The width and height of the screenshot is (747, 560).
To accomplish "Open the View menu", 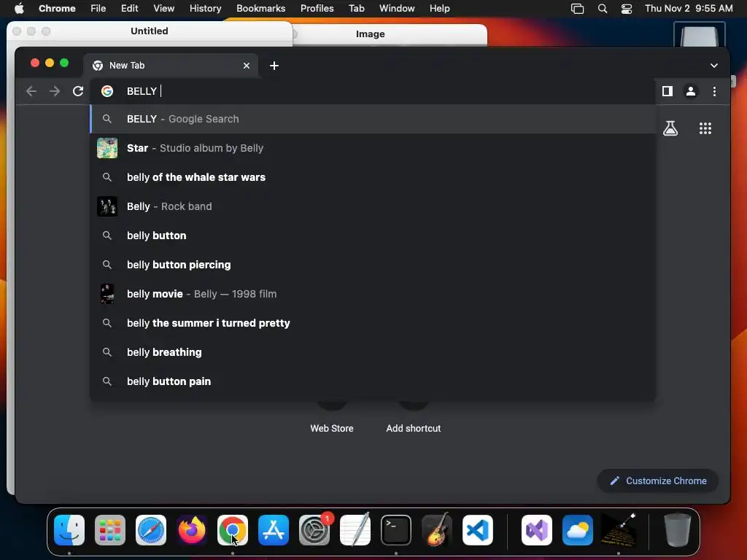I will 163,8.
